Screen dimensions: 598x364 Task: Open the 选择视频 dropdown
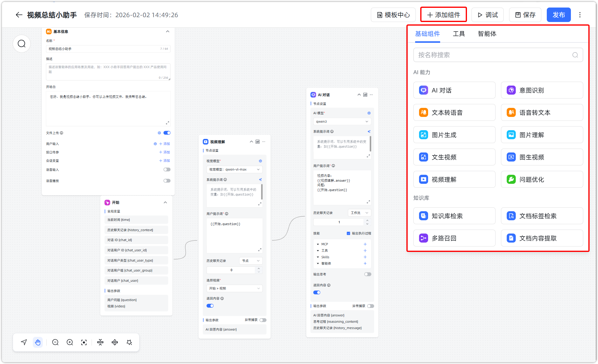pyautogui.click(x=234, y=288)
